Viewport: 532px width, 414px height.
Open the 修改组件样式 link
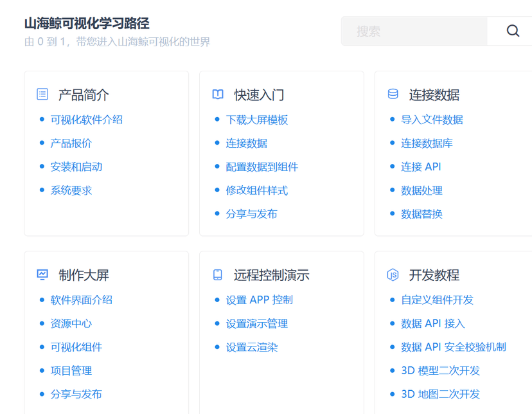(257, 190)
